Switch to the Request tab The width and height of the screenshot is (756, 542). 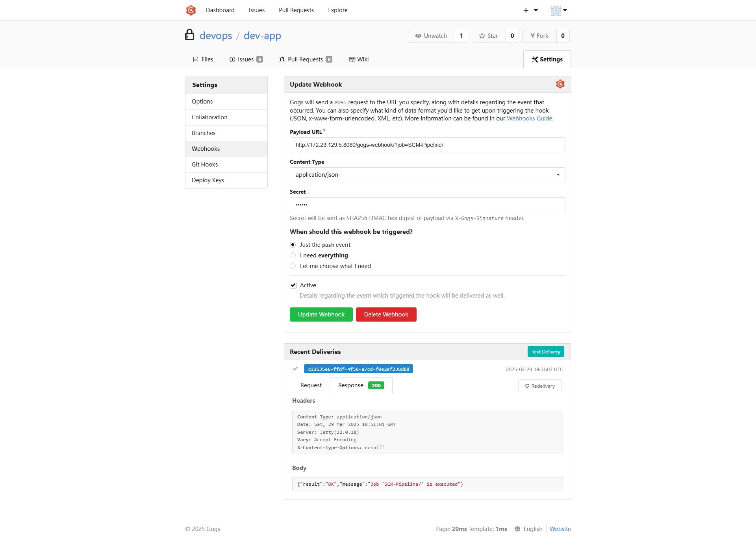[x=311, y=385]
